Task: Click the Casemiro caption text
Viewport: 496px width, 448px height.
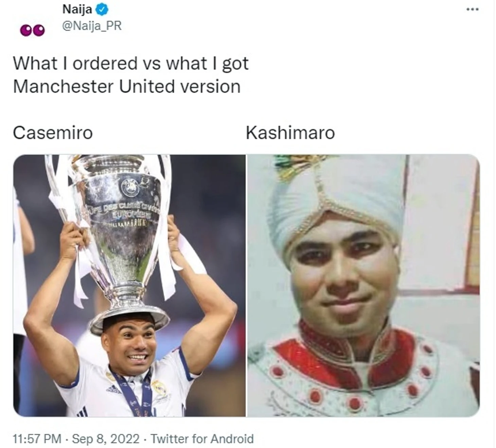Action: point(53,132)
